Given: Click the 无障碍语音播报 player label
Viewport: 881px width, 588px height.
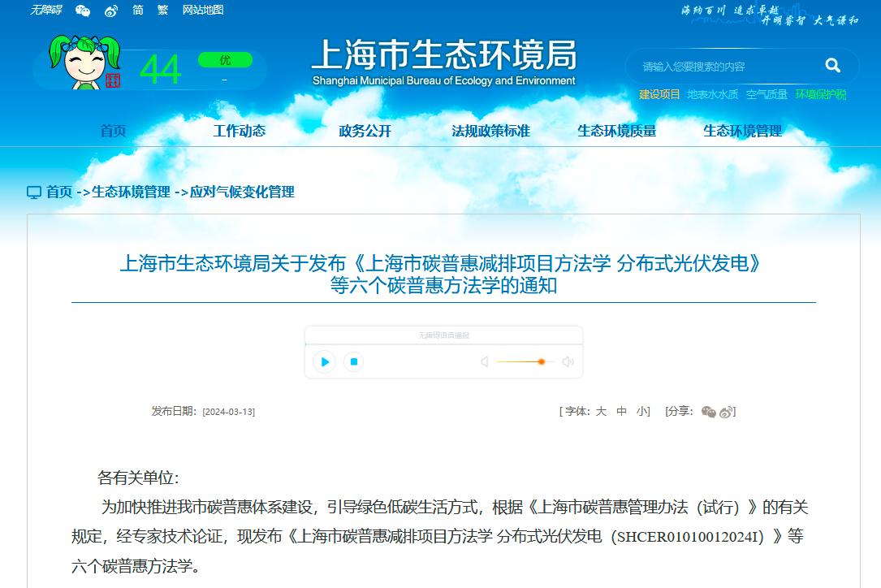Looking at the screenshot, I should (x=444, y=335).
